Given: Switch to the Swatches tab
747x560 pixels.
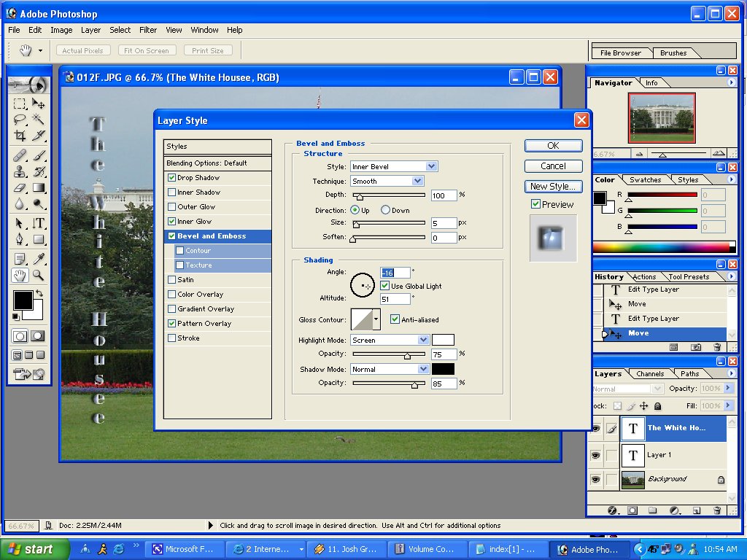Looking at the screenshot, I should pyautogui.click(x=645, y=179).
